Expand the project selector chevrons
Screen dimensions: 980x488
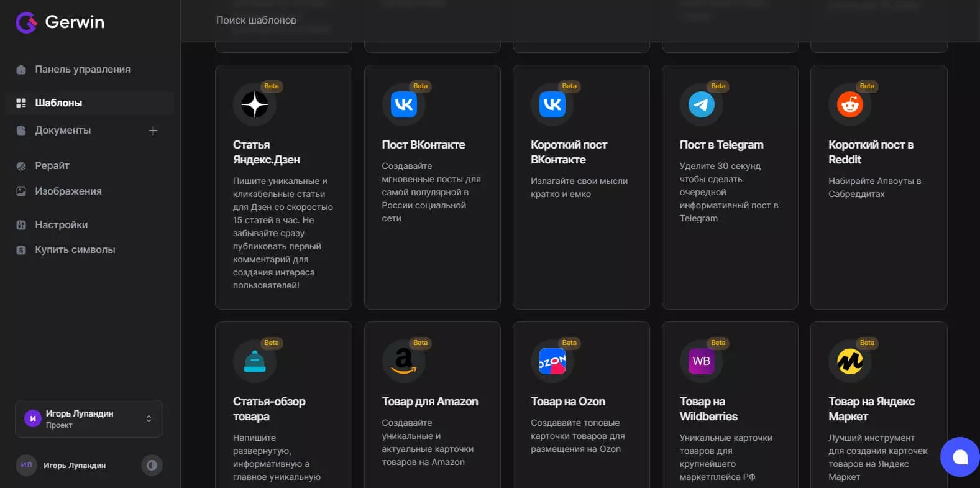pos(149,418)
